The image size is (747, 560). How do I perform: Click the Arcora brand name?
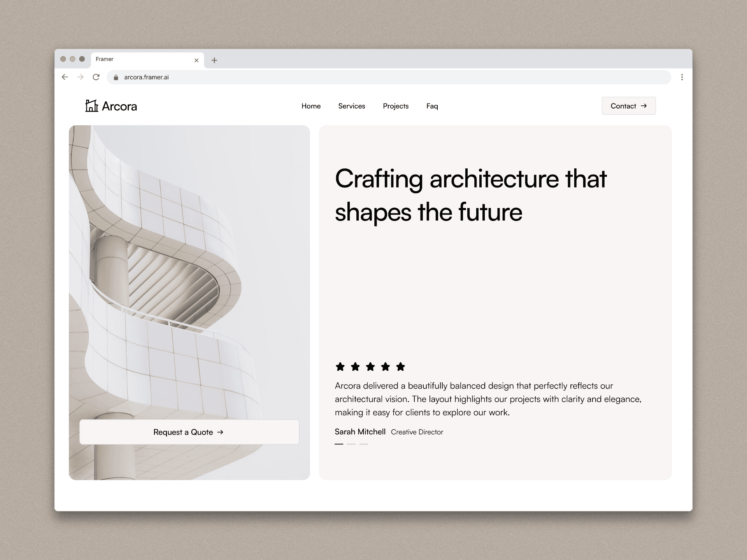(x=119, y=106)
